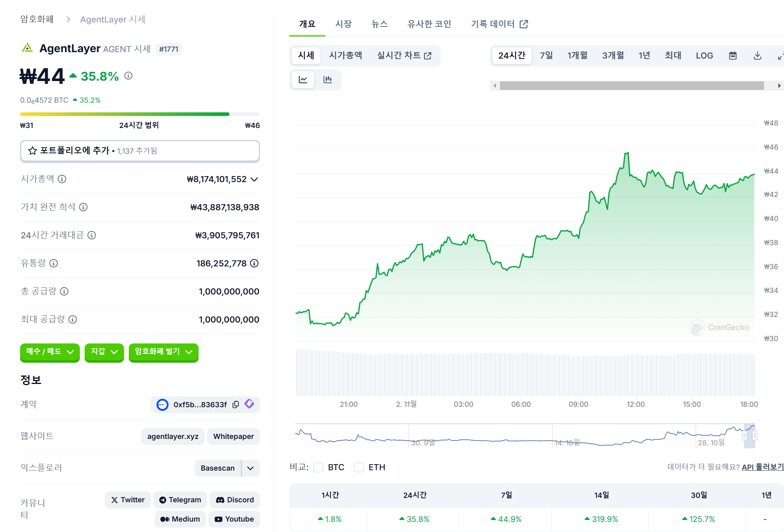Click the 24시간 범위 price range bar
Image resolution: width=784 pixels, height=532 pixels.
coord(140,114)
